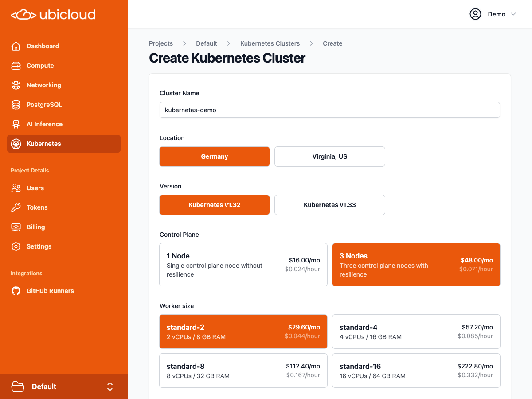This screenshot has height=399, width=532.
Task: Select the 1 Node control plane
Action: 243,265
